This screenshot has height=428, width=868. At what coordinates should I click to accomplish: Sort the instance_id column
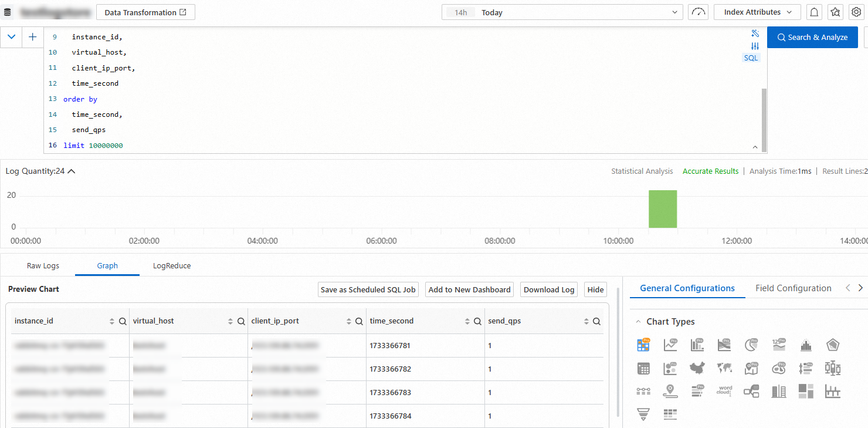[112, 321]
